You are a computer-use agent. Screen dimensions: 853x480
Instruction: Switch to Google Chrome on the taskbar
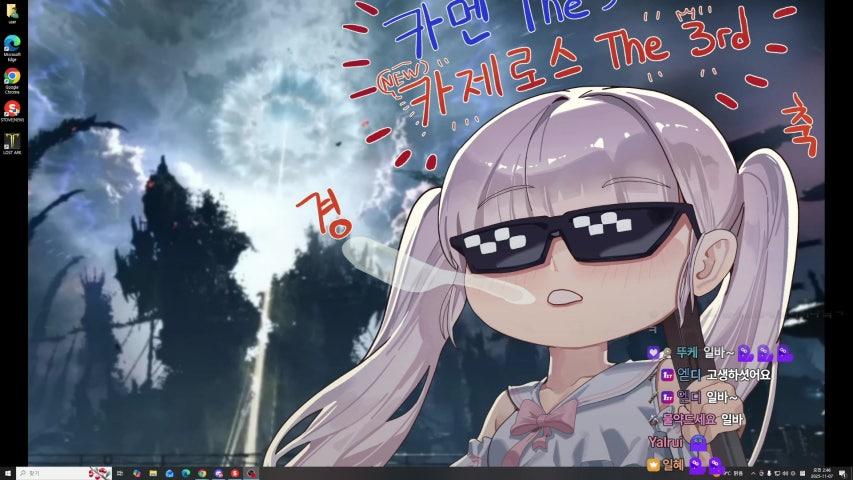click(x=202, y=473)
